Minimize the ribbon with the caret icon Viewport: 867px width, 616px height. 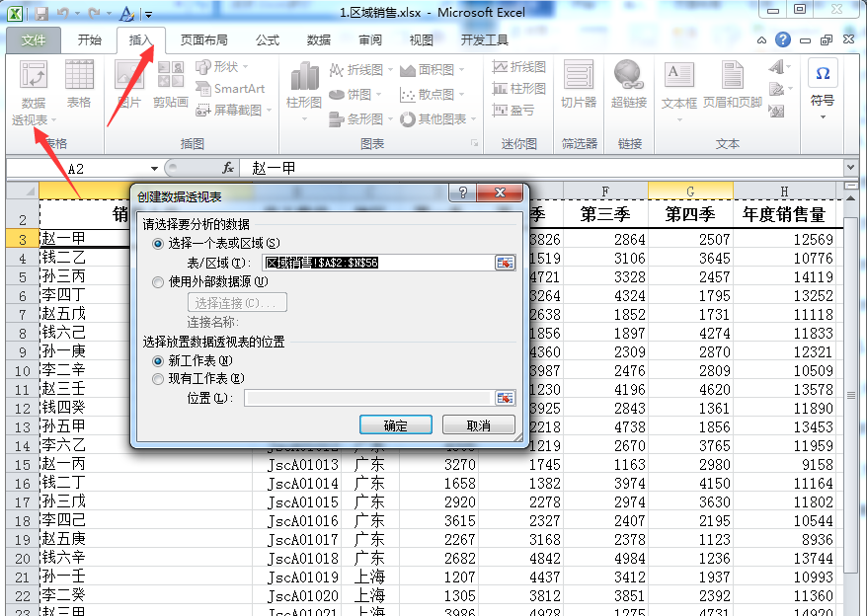tap(762, 40)
